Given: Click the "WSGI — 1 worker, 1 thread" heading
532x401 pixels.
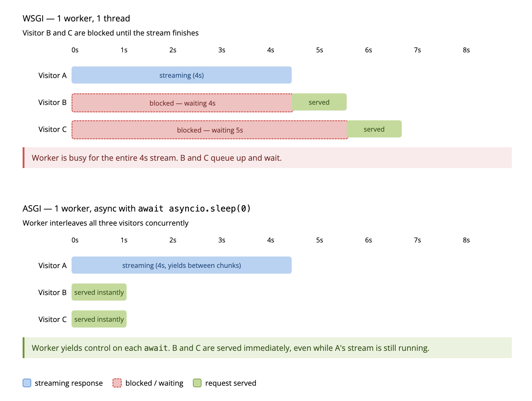Looking at the screenshot, I should point(76,18).
